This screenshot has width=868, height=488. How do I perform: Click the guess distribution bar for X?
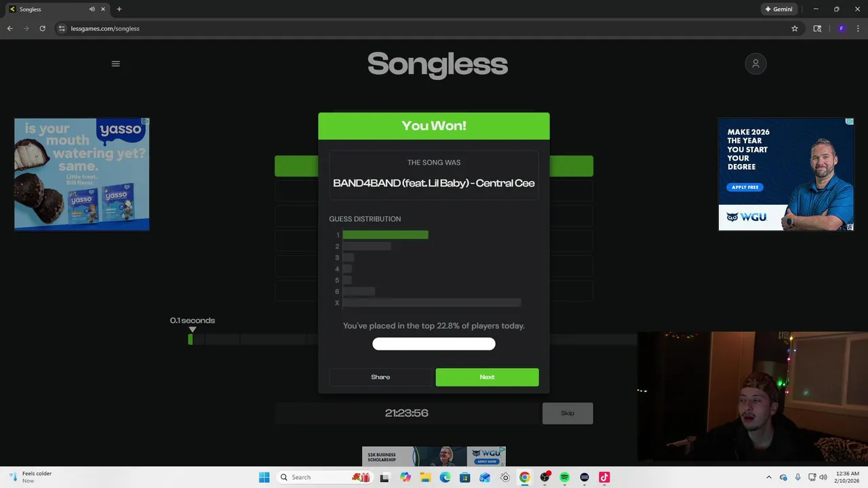tap(432, 303)
